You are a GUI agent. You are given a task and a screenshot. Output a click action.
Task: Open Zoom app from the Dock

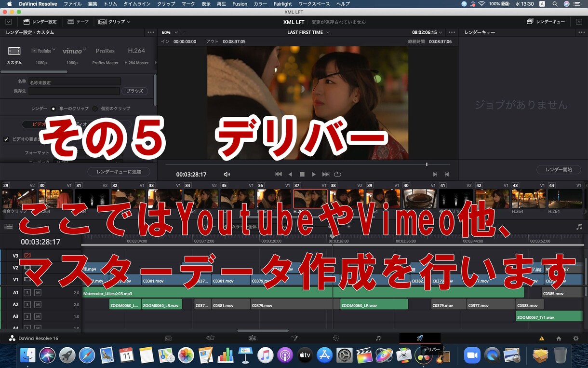pyautogui.click(x=472, y=355)
